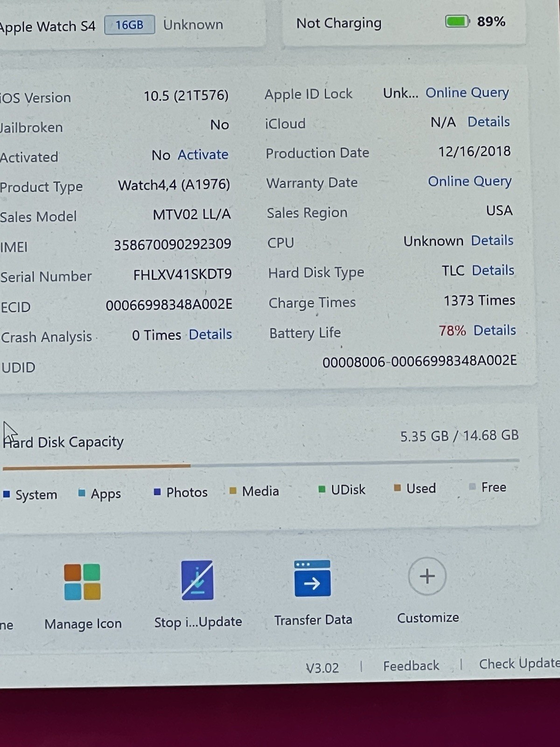Click the Sales Region value USA
The height and width of the screenshot is (747, 560).
(499, 211)
